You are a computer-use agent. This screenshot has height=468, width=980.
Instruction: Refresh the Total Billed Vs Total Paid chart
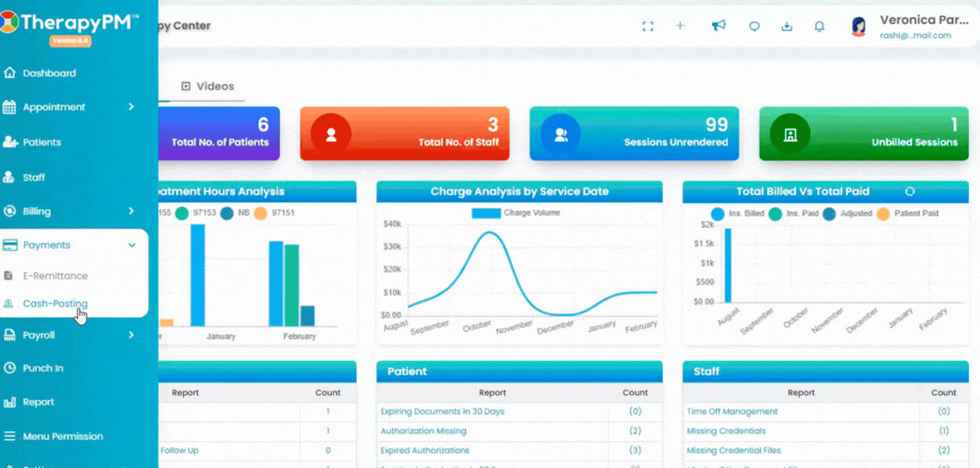tap(910, 192)
